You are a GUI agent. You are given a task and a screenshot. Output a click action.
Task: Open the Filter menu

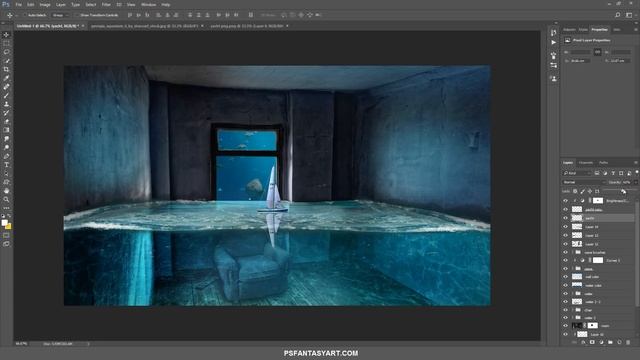[x=106, y=4]
